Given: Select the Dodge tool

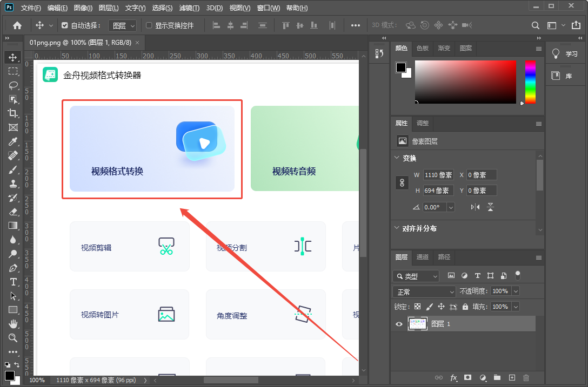Looking at the screenshot, I should coord(13,254).
